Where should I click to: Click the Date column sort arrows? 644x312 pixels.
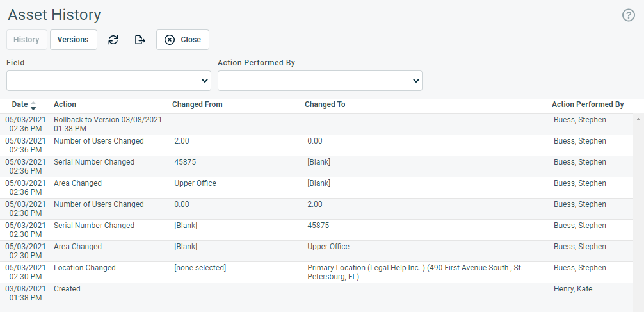pos(33,105)
